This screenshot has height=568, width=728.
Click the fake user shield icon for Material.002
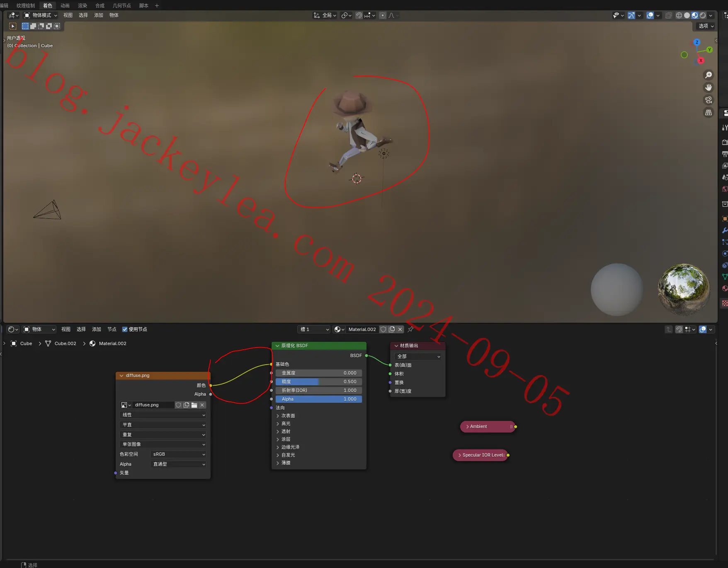point(383,329)
